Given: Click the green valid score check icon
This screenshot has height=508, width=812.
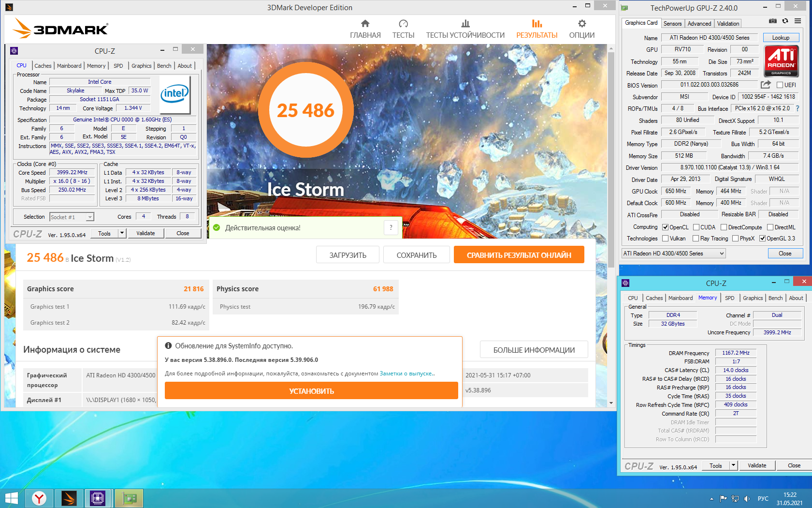Looking at the screenshot, I should [x=217, y=227].
